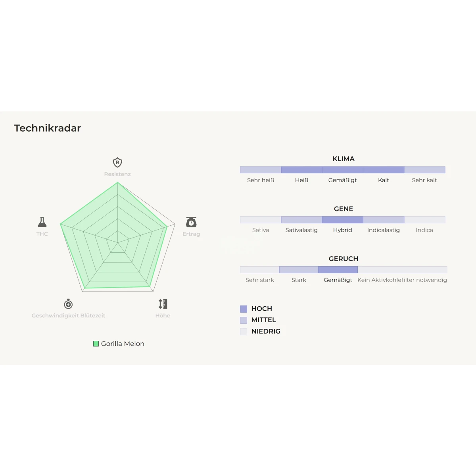Click the MITTEL legend color swatch
This screenshot has width=476, height=476.
[x=244, y=320]
